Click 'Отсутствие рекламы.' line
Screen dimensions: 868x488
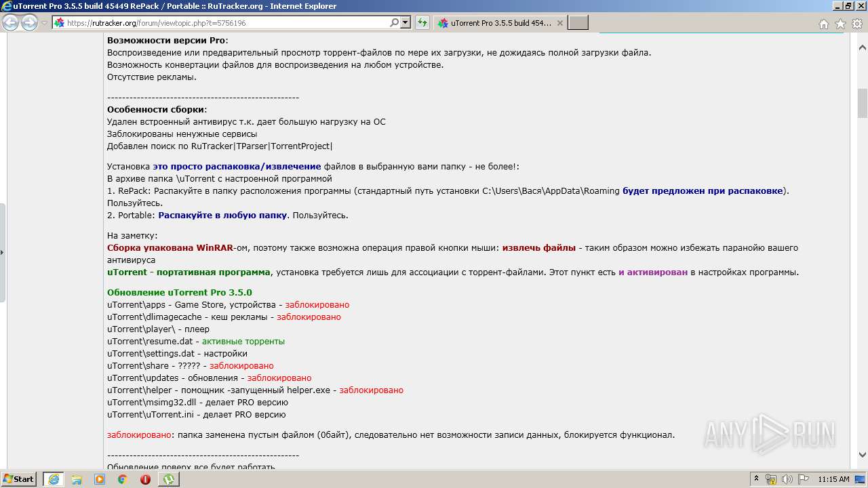pyautogui.click(x=152, y=77)
